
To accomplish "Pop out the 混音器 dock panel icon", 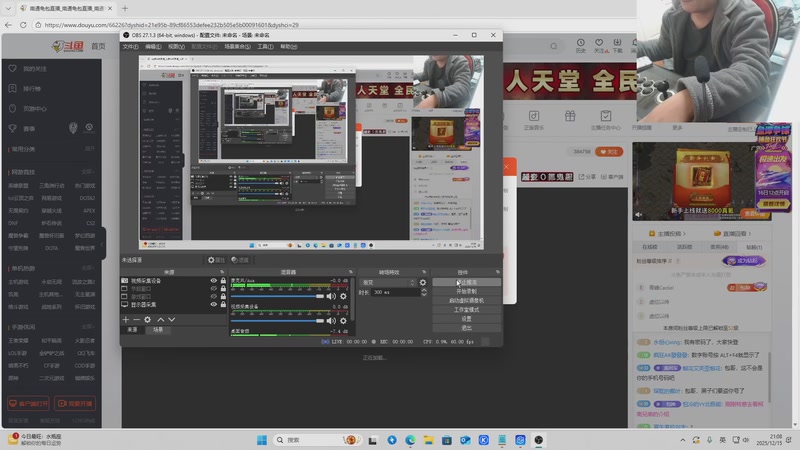I will tap(351, 272).
